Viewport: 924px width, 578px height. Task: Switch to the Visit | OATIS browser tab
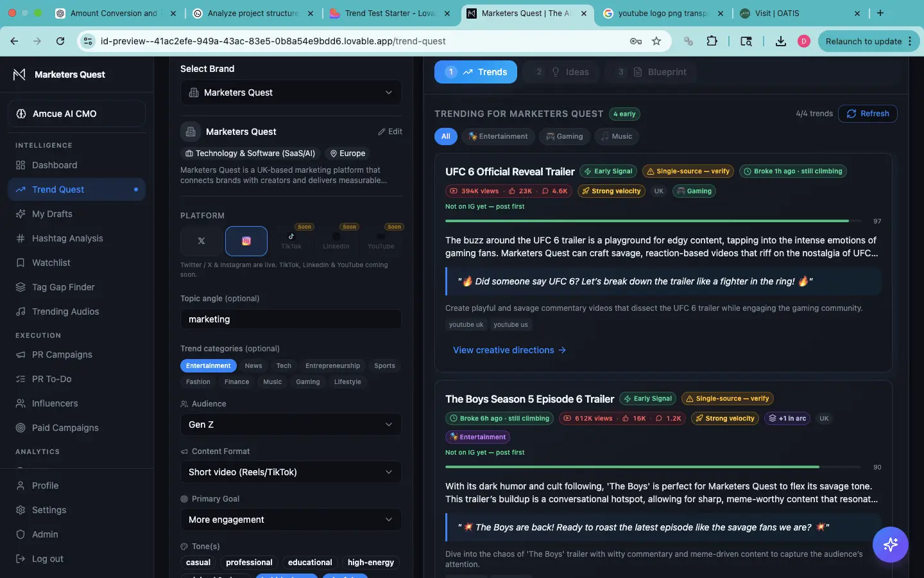(x=800, y=13)
